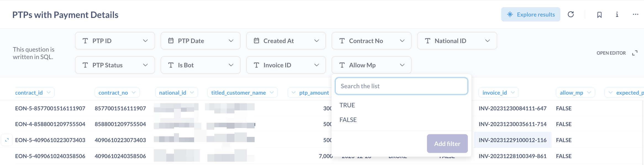Viewport: 644px width, 165px height.
Task: Click the refresh results icon
Action: 571,14
